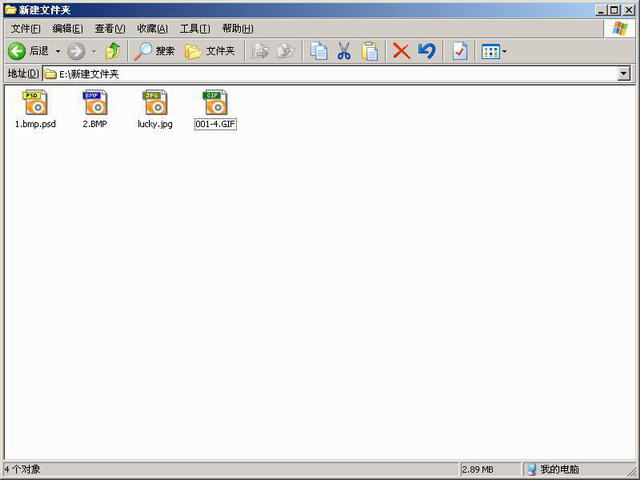The image size is (640, 480).
Task: Click the Properties checkmark icon
Action: (x=460, y=51)
